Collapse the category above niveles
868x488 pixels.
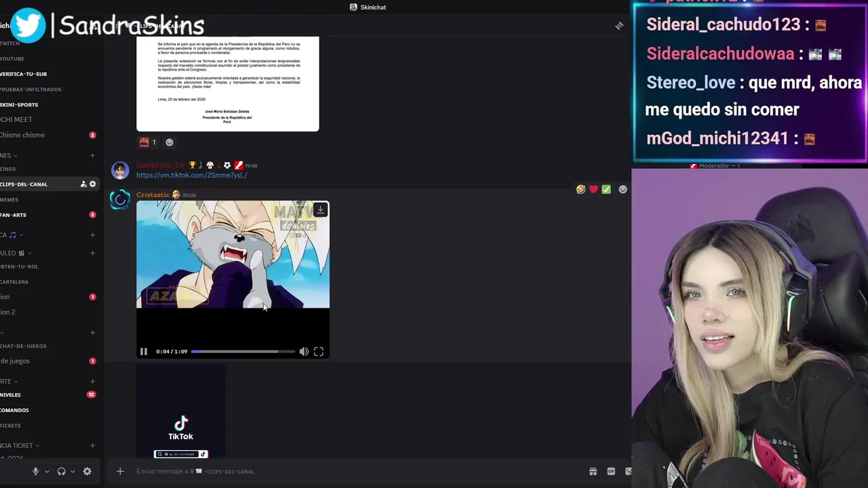(9, 381)
